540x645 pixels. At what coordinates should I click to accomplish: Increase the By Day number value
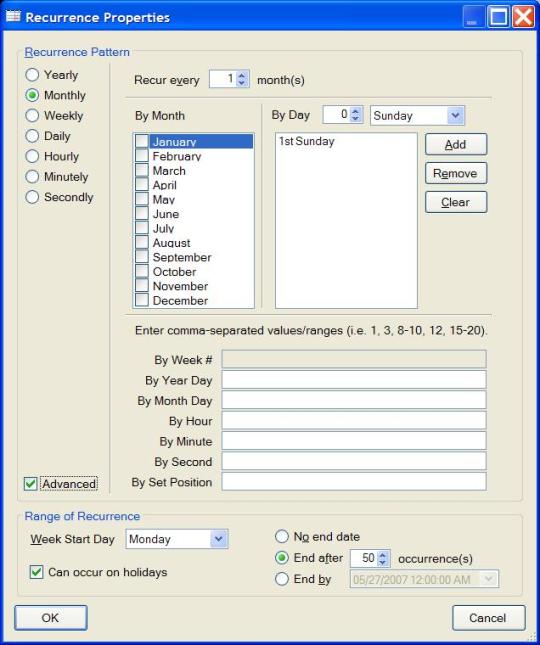point(356,111)
